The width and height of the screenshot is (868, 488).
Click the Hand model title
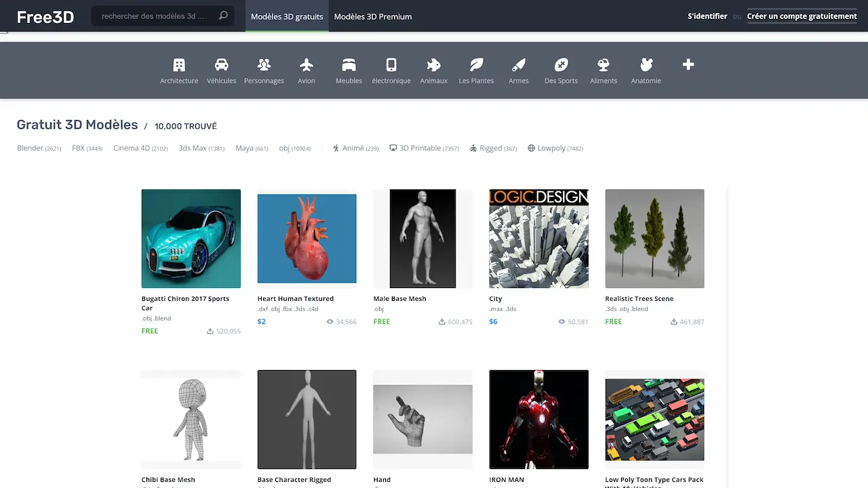coord(382,480)
